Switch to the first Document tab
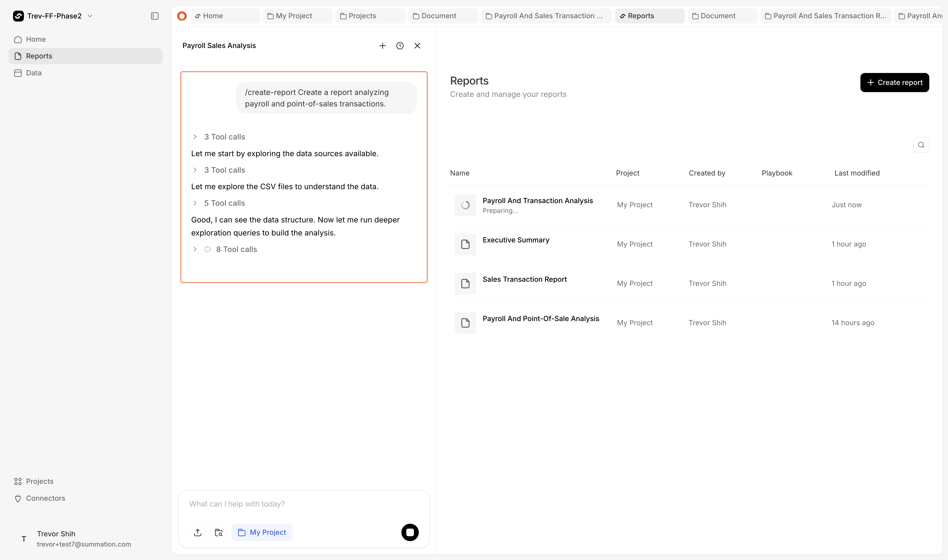This screenshot has width=948, height=560. coord(443,16)
